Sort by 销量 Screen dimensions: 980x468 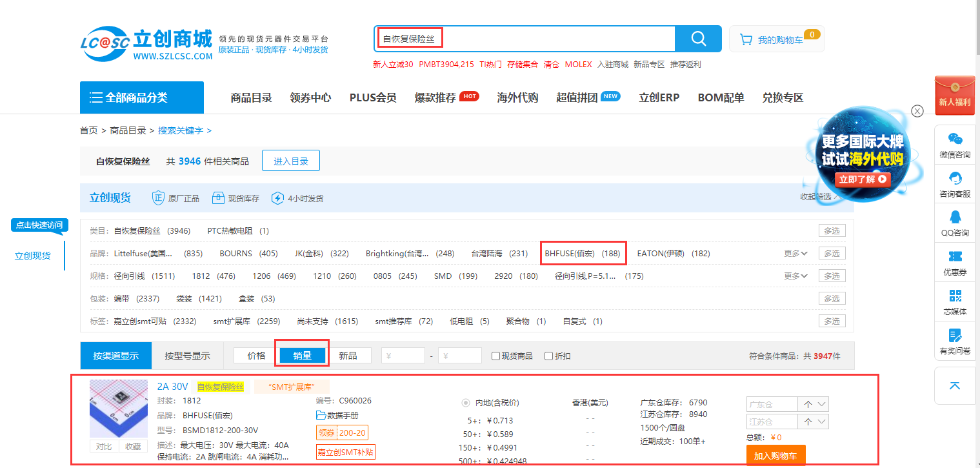pos(302,356)
